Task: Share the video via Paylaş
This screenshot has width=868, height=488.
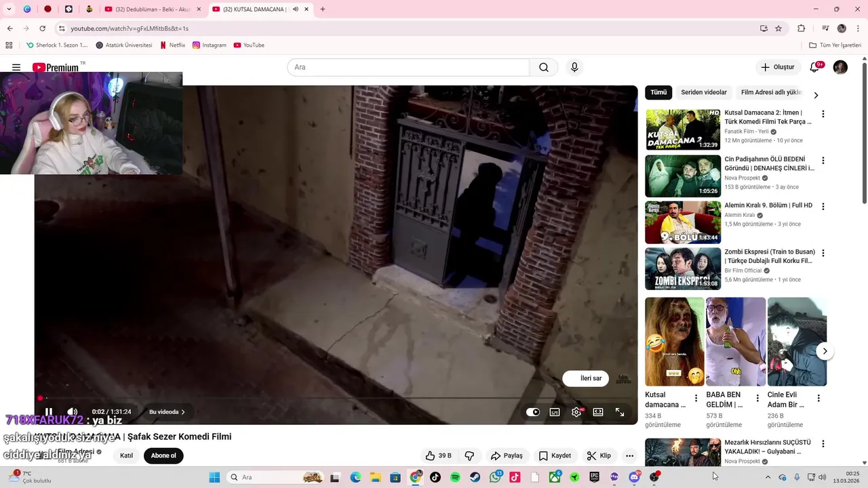Action: coord(507,455)
